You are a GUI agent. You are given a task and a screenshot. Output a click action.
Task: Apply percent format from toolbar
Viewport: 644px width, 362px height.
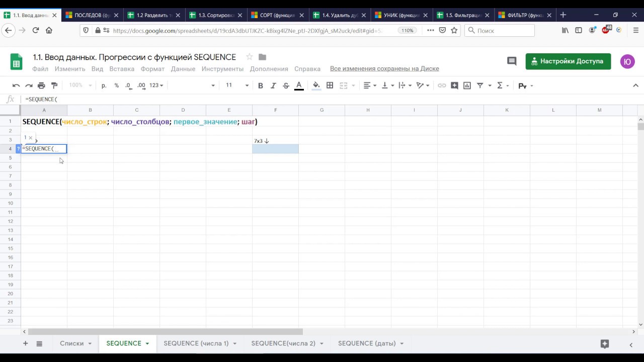[117, 85]
